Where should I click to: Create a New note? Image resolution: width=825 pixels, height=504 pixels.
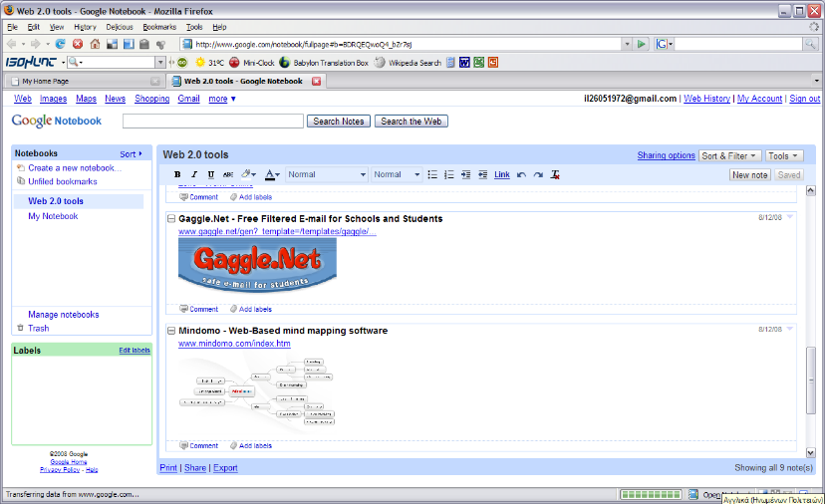749,174
